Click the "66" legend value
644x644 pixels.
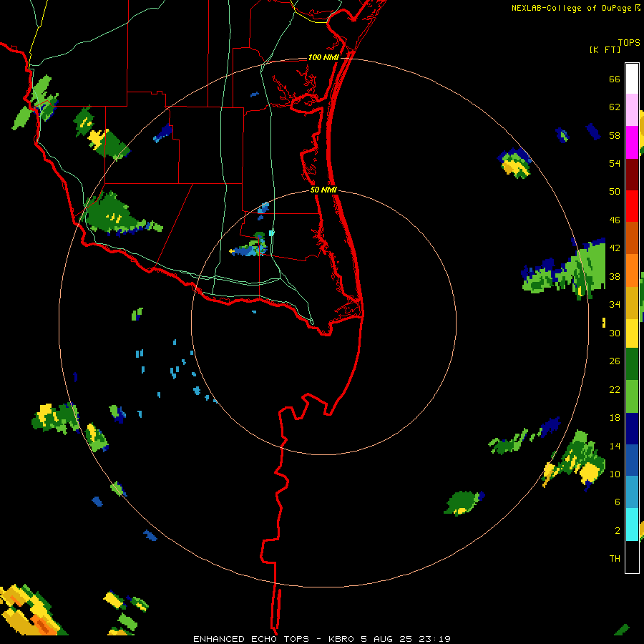tap(615, 79)
